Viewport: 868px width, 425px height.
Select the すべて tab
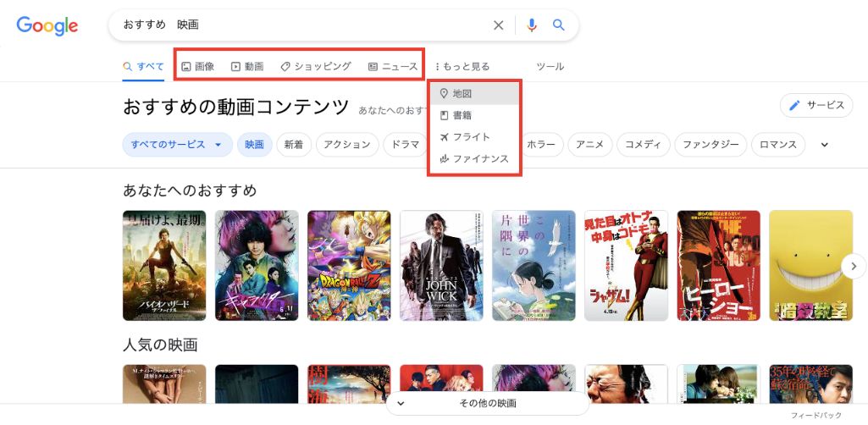(x=143, y=66)
